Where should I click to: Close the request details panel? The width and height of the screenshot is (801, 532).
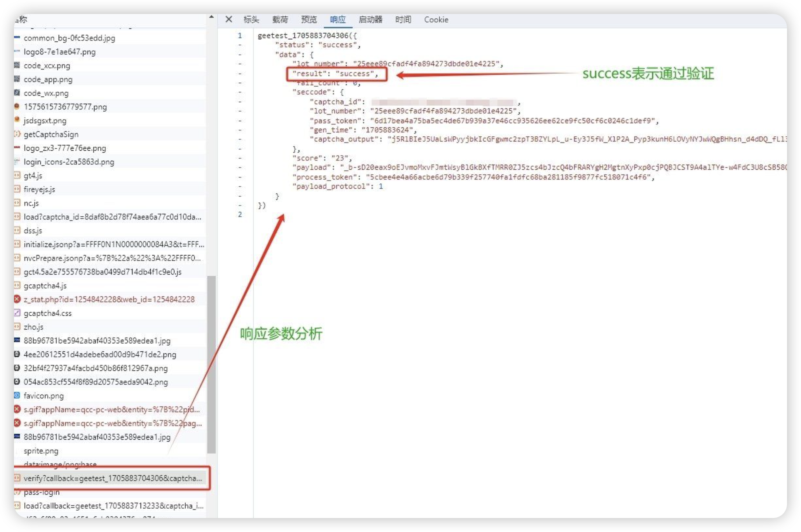229,19
